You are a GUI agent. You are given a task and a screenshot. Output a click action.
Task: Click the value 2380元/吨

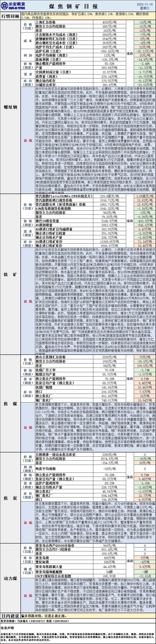pyautogui.click(x=110, y=455)
